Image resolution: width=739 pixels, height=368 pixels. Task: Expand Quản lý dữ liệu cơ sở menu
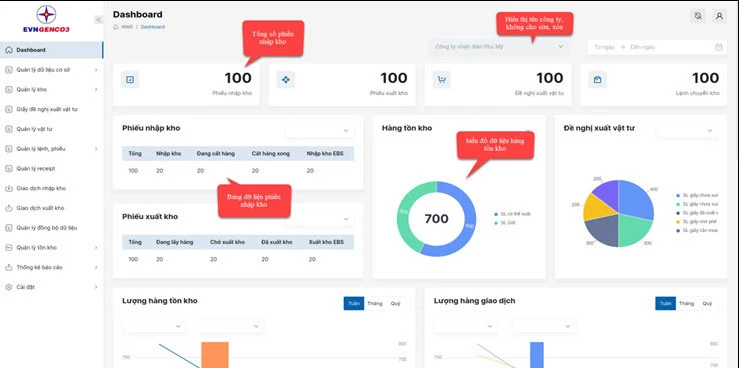[x=52, y=70]
